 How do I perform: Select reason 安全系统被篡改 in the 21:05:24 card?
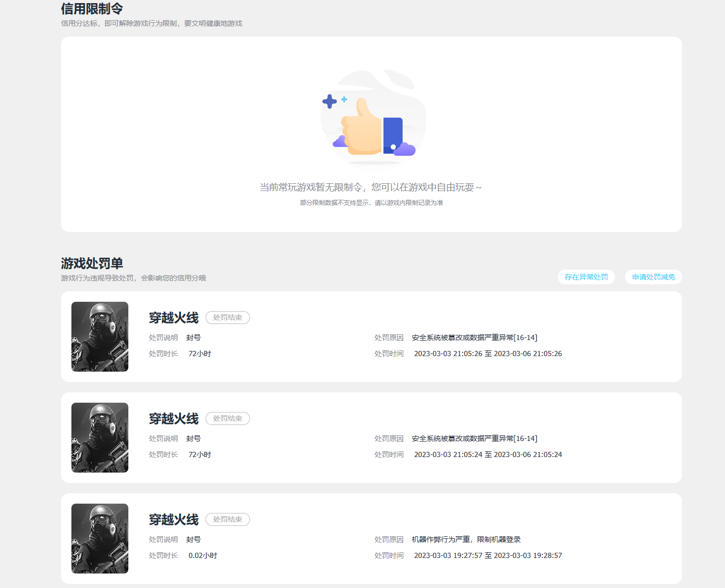[475, 438]
